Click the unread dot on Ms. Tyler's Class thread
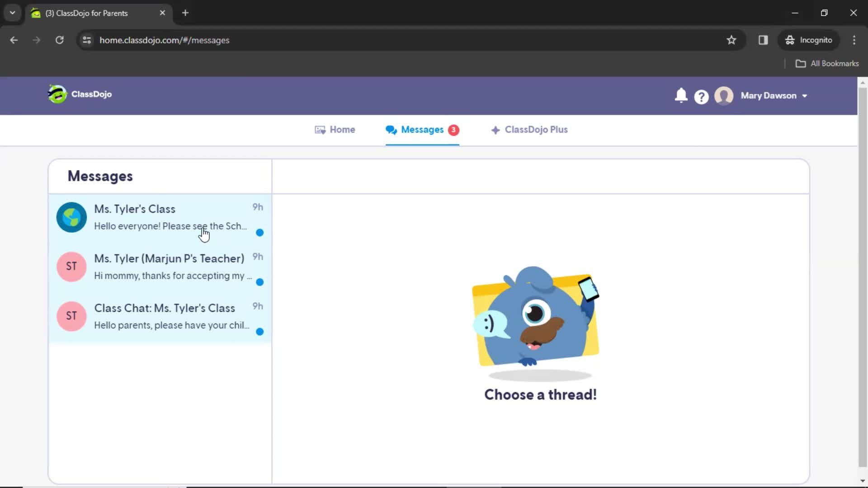 (259, 233)
